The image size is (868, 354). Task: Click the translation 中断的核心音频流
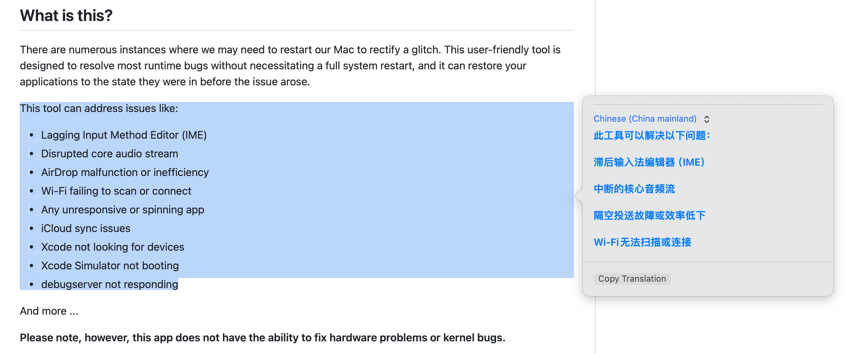coord(634,189)
